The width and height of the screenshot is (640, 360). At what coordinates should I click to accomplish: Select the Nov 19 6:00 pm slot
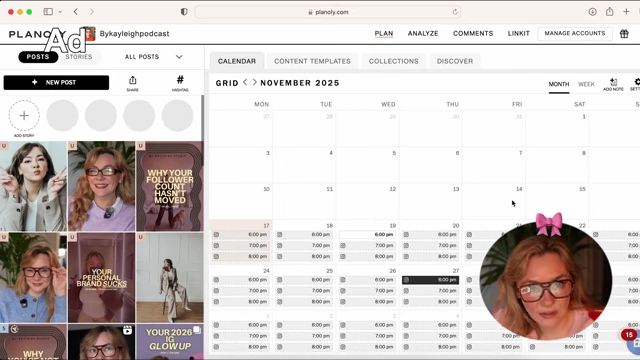coord(367,235)
